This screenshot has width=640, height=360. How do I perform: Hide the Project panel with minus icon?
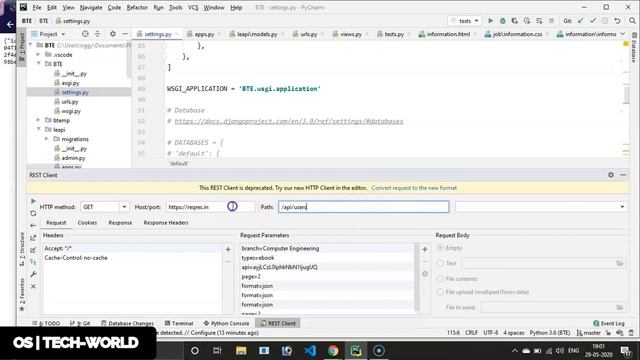(125, 34)
